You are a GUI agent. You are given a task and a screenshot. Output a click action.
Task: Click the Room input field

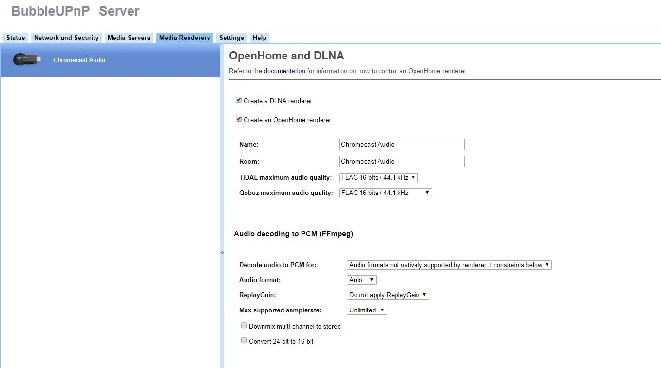402,161
